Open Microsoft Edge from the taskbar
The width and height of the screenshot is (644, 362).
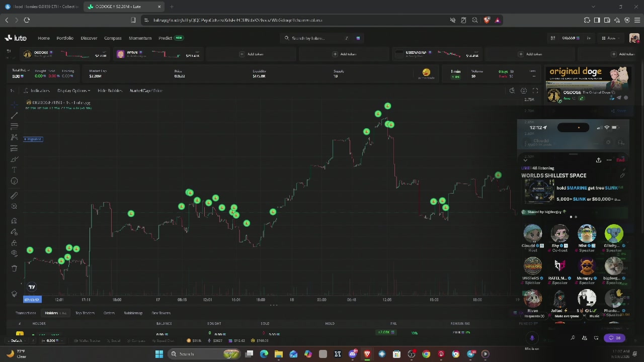(264, 354)
